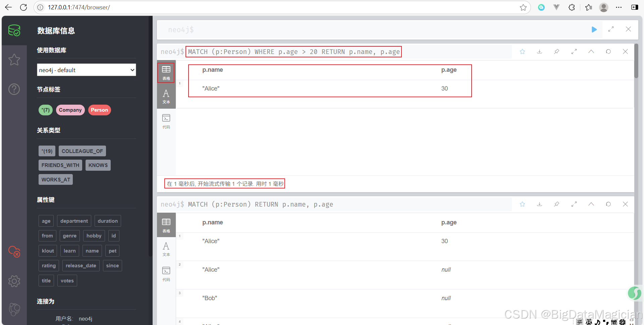
Task: Open browser user profile avatar
Action: point(604,7)
